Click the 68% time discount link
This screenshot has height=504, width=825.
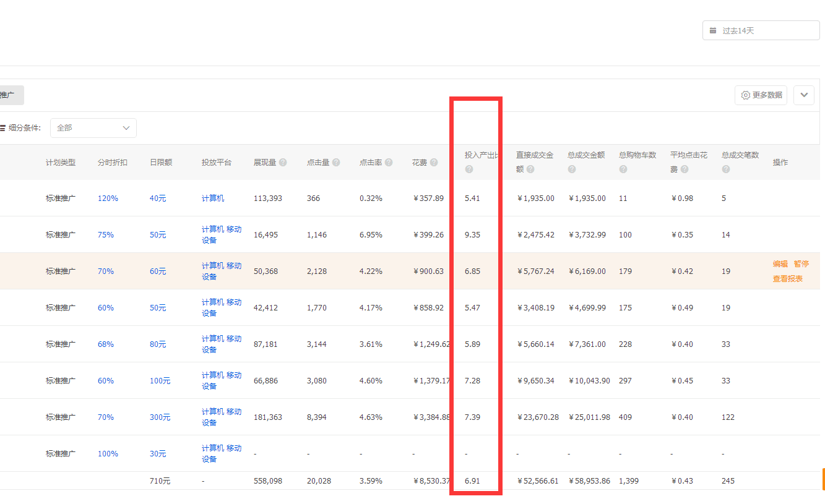tap(106, 344)
